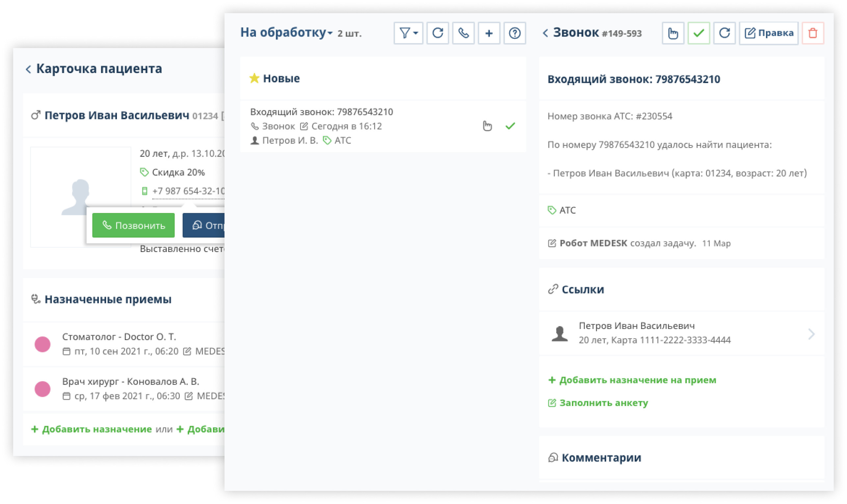Click 'Номер звонка АТС: #230554' text

pyautogui.click(x=610, y=116)
